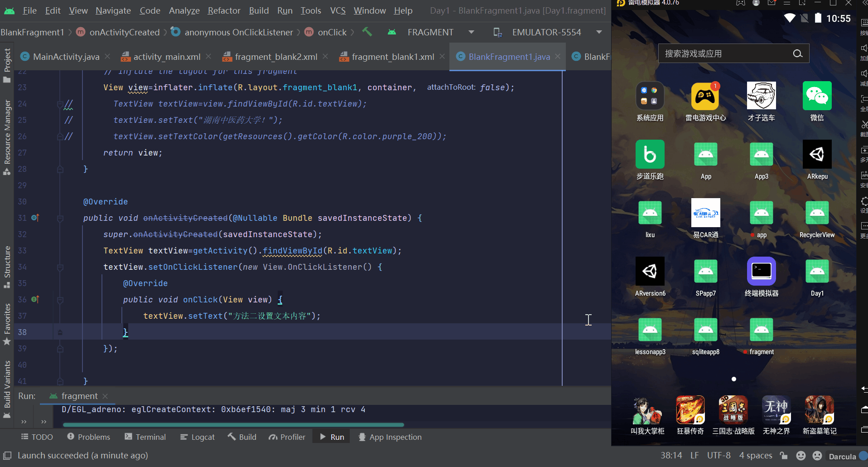Click the Darcula theme indicator in status bar

(x=842, y=456)
